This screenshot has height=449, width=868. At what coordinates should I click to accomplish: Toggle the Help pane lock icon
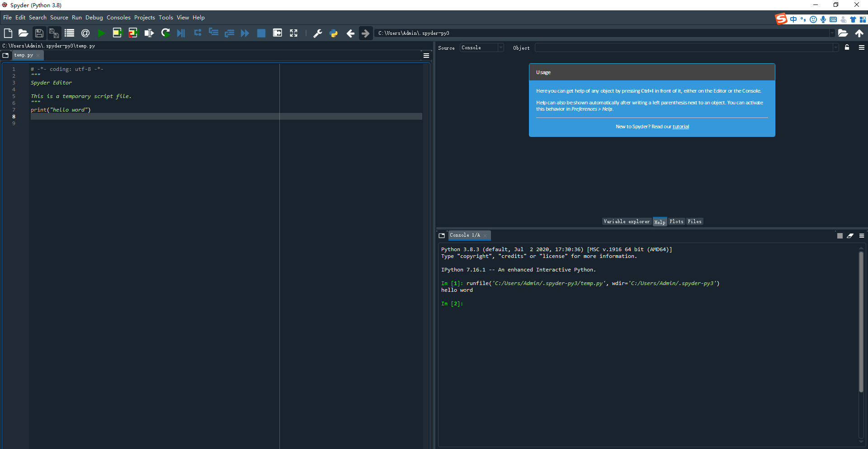(x=847, y=47)
